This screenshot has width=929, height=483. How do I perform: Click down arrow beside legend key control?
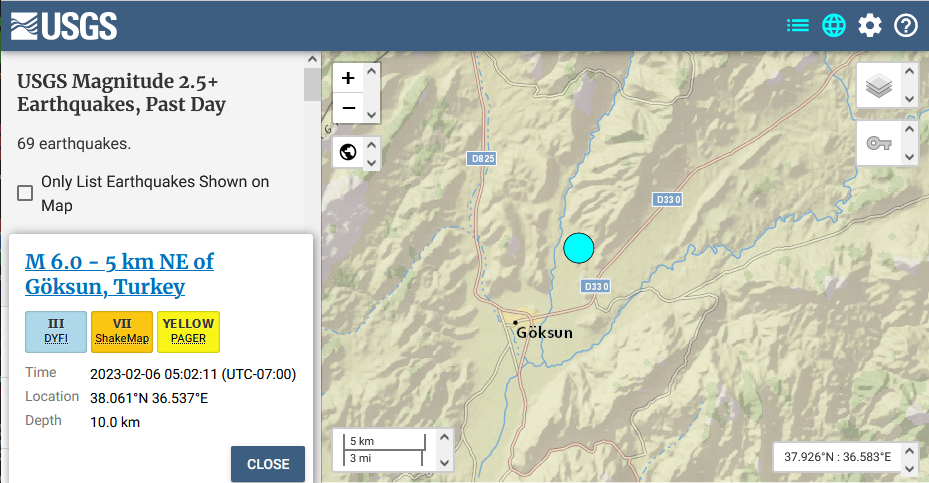(x=909, y=158)
